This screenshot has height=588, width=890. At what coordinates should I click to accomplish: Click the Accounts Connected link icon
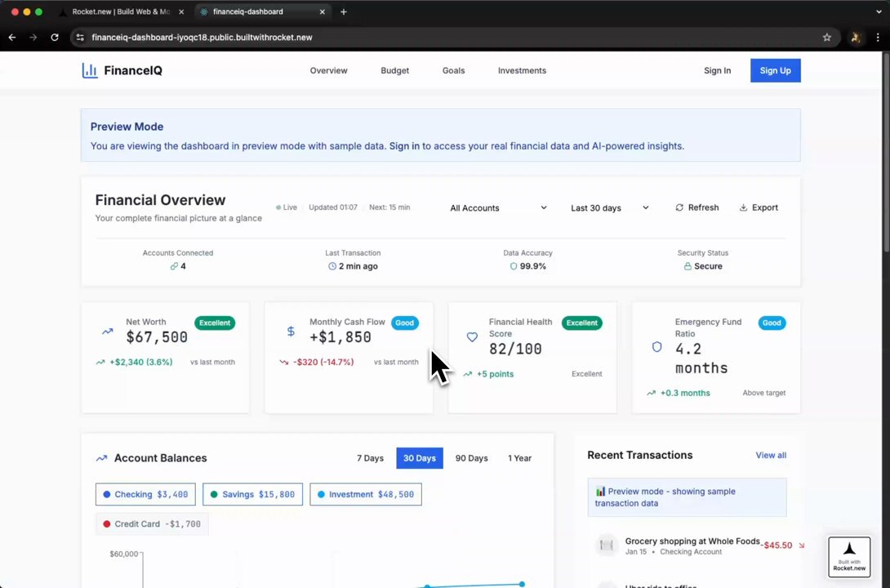[x=174, y=266]
